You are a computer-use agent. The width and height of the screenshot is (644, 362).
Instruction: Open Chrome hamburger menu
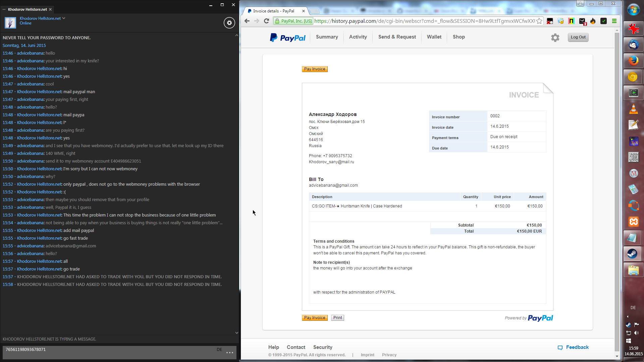click(614, 21)
